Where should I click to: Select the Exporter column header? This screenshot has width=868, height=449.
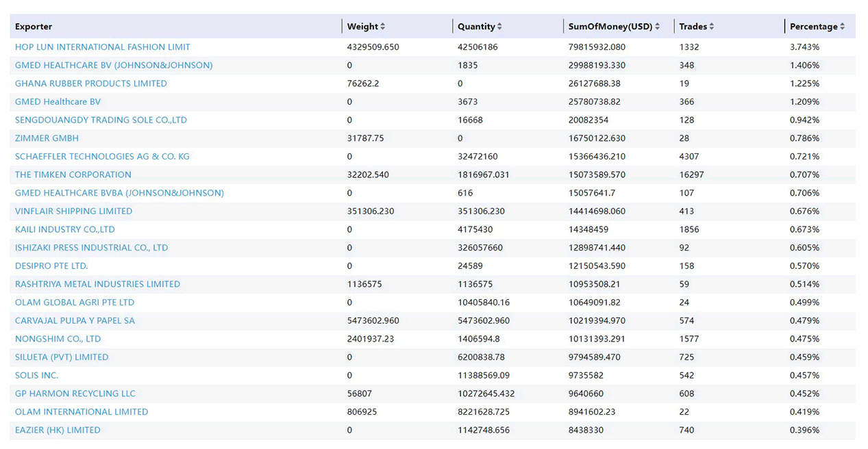34,27
